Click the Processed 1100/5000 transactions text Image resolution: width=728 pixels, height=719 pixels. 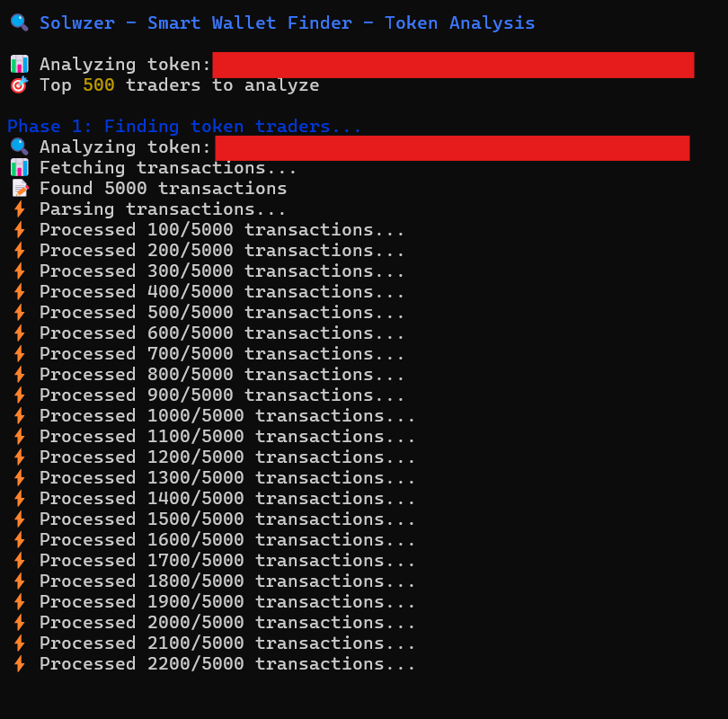(x=227, y=436)
